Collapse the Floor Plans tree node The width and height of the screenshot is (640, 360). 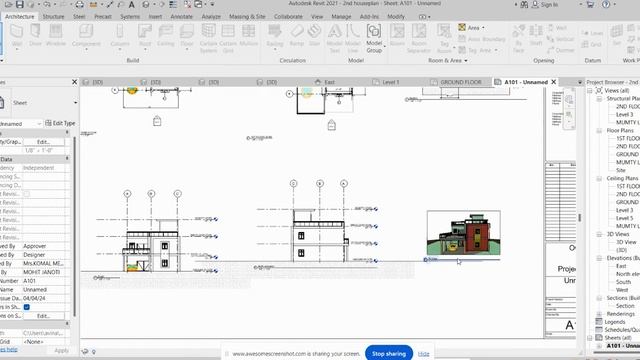pos(599,131)
